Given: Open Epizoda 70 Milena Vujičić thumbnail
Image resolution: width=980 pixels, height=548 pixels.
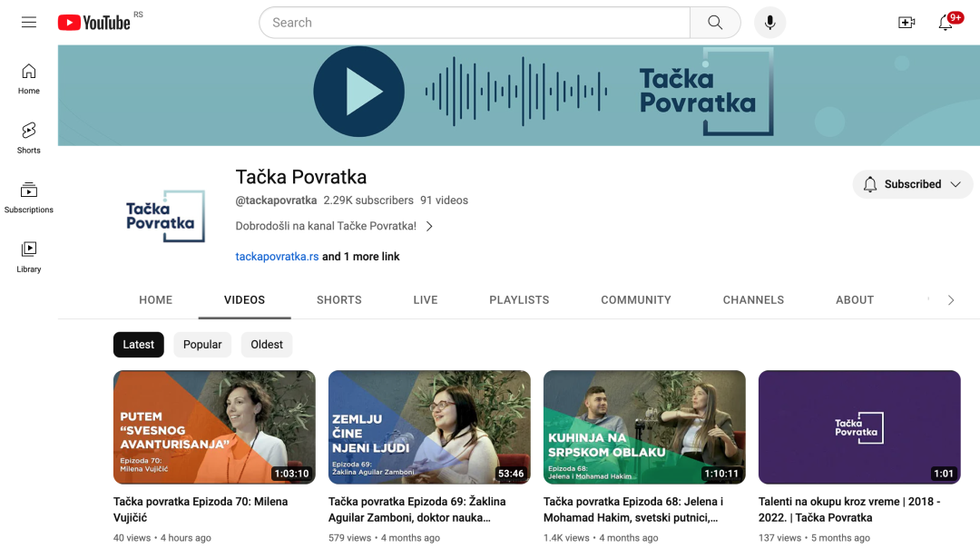Looking at the screenshot, I should pyautogui.click(x=214, y=427).
